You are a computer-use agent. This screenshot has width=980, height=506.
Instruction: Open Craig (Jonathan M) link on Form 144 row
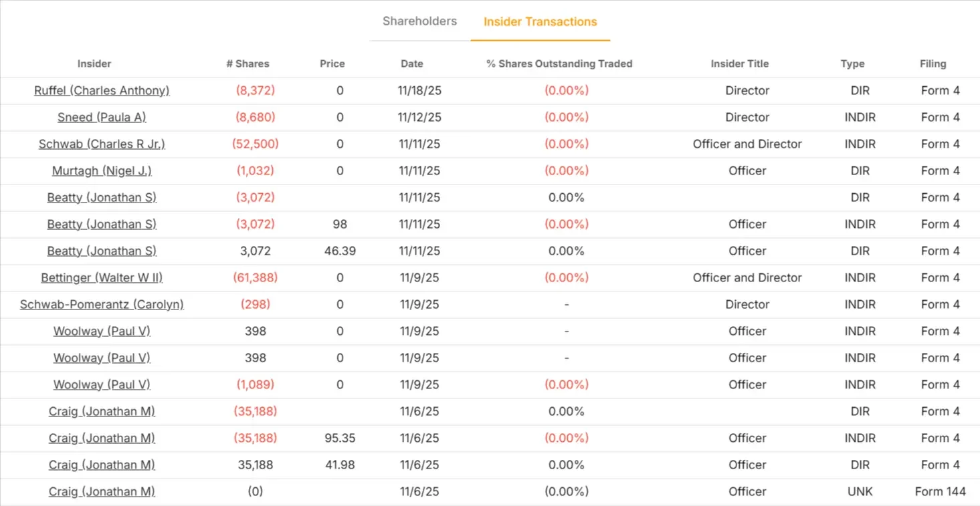point(102,491)
